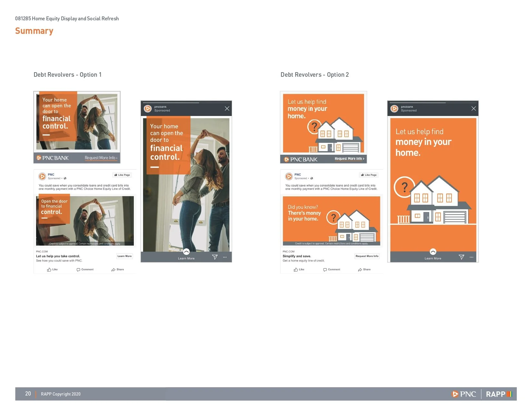The image size is (532, 411).
Task: Like the Option 2 Facebook post
Action: point(299,269)
